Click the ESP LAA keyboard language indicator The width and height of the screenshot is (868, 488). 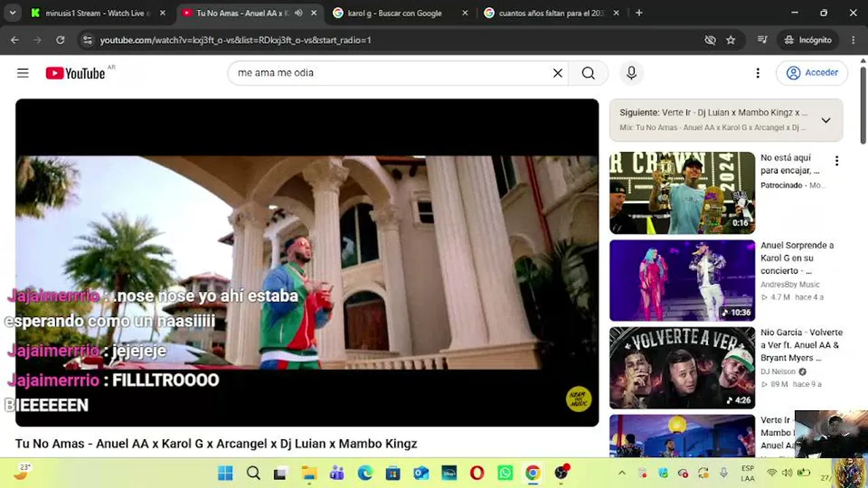click(x=747, y=473)
